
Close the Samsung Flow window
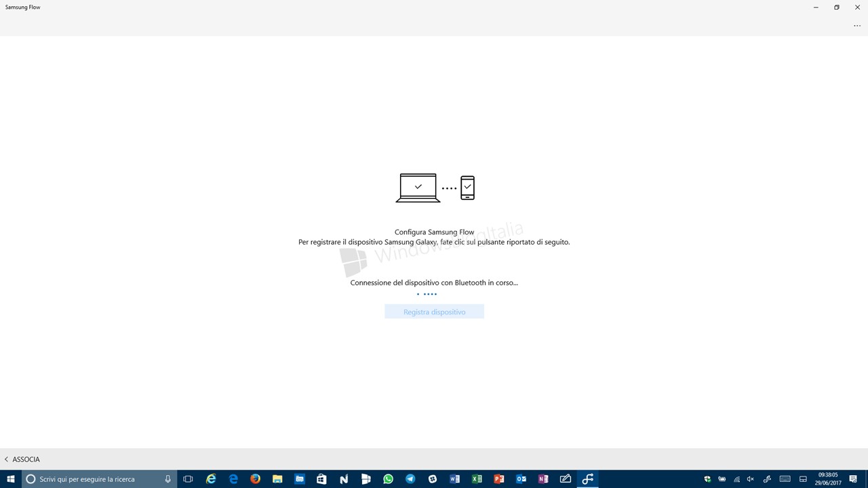point(857,7)
